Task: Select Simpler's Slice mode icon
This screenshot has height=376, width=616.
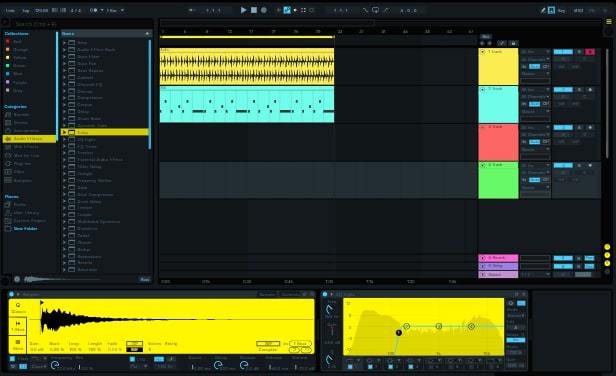Action: pyautogui.click(x=18, y=345)
